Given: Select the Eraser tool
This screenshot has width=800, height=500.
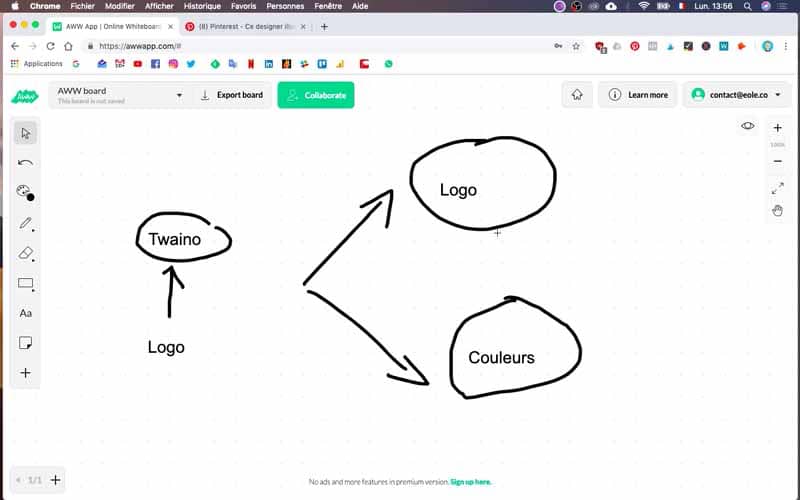Looking at the screenshot, I should 26,253.
